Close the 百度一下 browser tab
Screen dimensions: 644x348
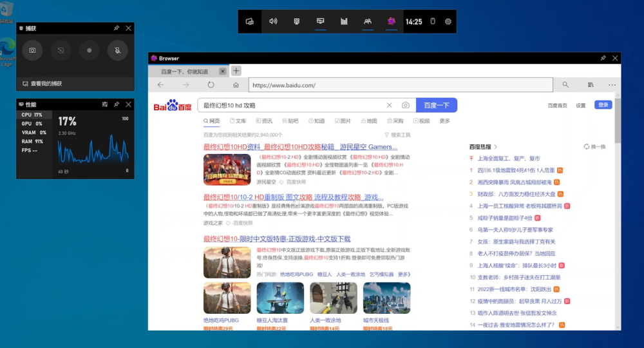pos(223,71)
